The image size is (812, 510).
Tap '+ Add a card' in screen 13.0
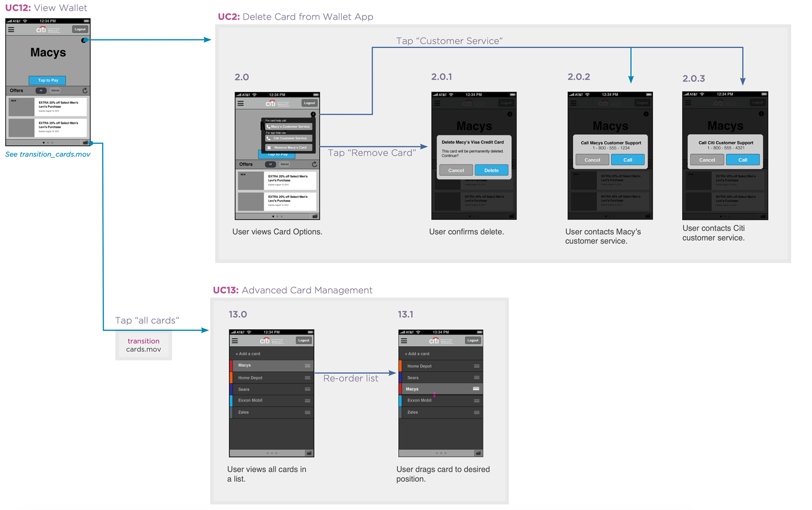pyautogui.click(x=248, y=354)
